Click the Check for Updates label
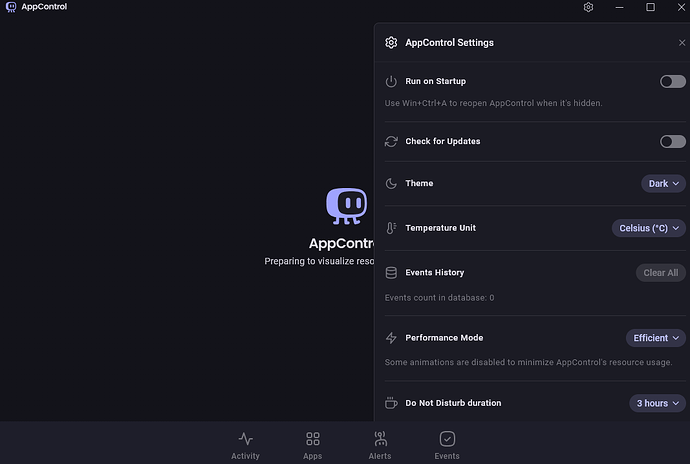This screenshot has height=464, width=690. 443,141
